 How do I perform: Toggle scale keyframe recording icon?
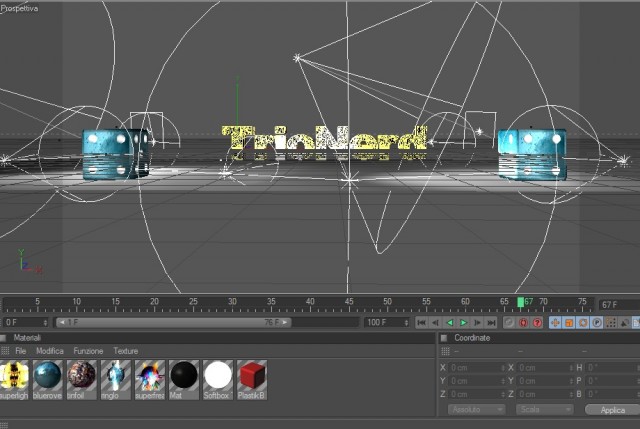tap(569, 323)
